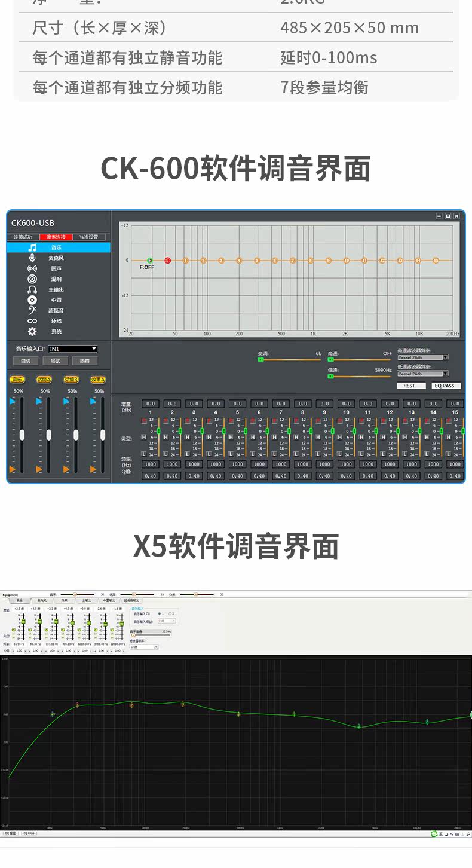472x868 pixels.
Task: Click band 12 gain 0.0 input field
Action: pos(390,404)
